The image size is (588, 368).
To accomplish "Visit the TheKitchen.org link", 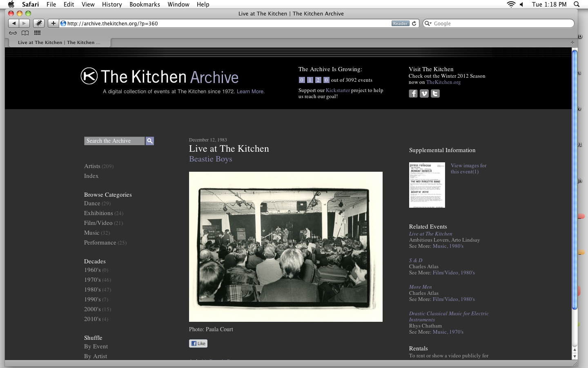I will (x=443, y=82).
